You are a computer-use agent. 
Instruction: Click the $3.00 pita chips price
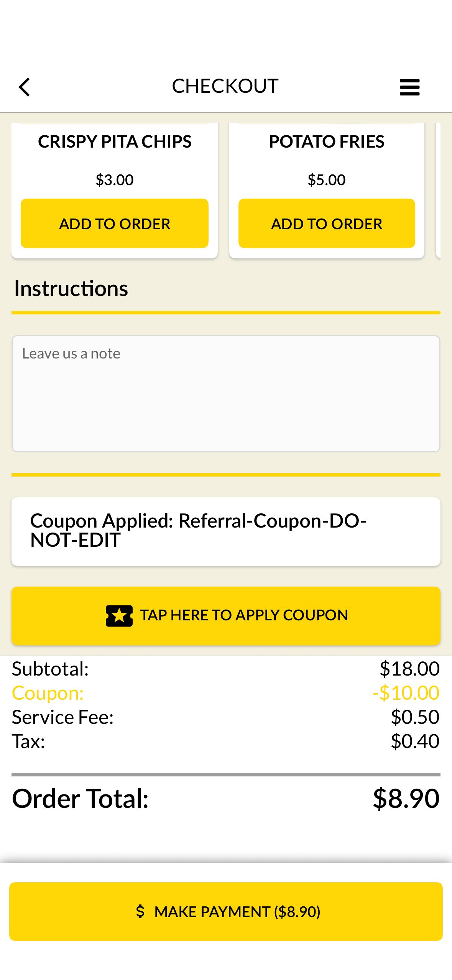tap(114, 180)
